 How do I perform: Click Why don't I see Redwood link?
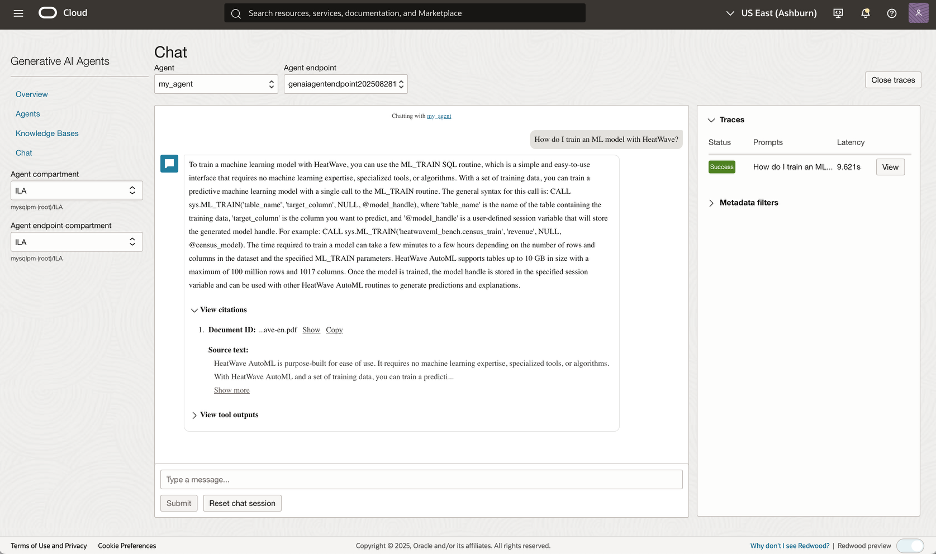pos(790,546)
